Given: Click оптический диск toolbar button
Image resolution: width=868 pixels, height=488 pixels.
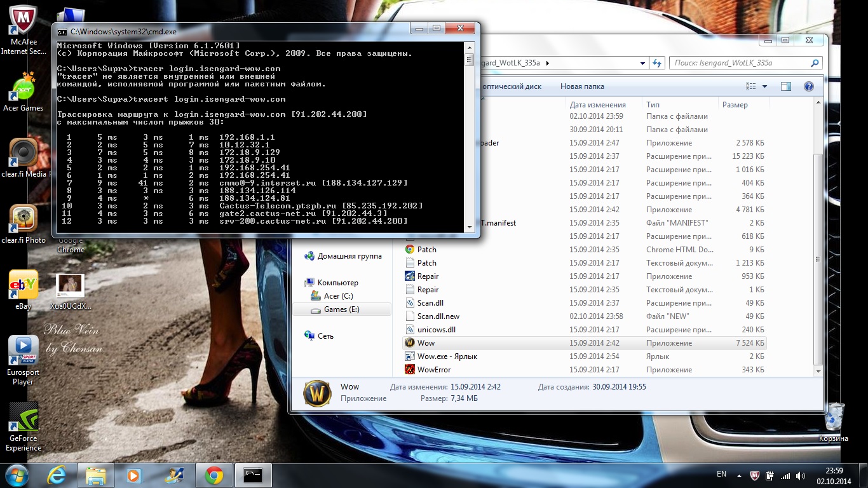Looking at the screenshot, I should [x=512, y=86].
